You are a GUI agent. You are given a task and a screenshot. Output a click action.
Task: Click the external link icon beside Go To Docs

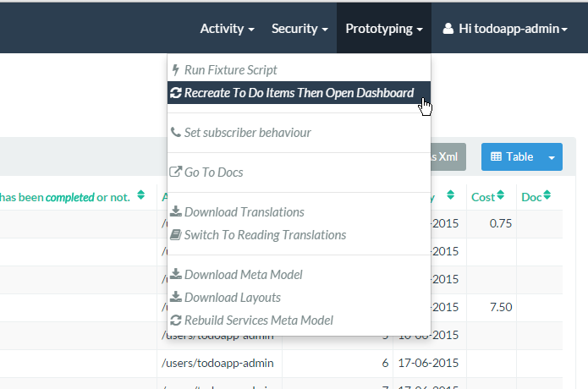176,173
